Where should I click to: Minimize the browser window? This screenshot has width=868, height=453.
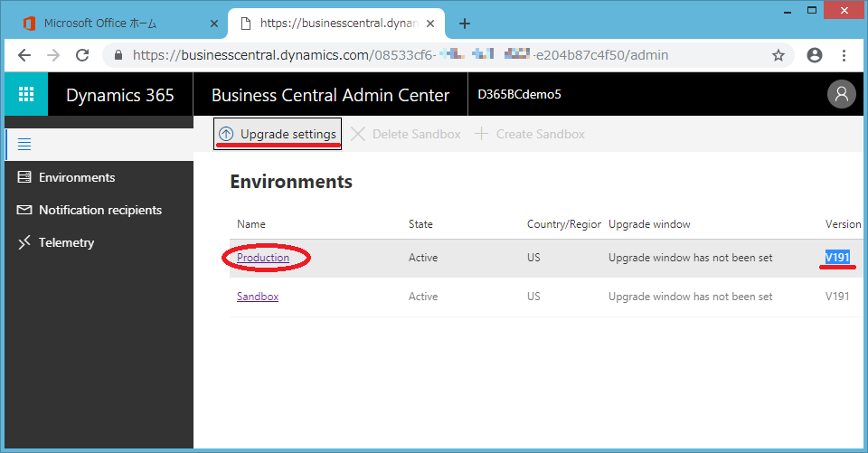click(787, 11)
